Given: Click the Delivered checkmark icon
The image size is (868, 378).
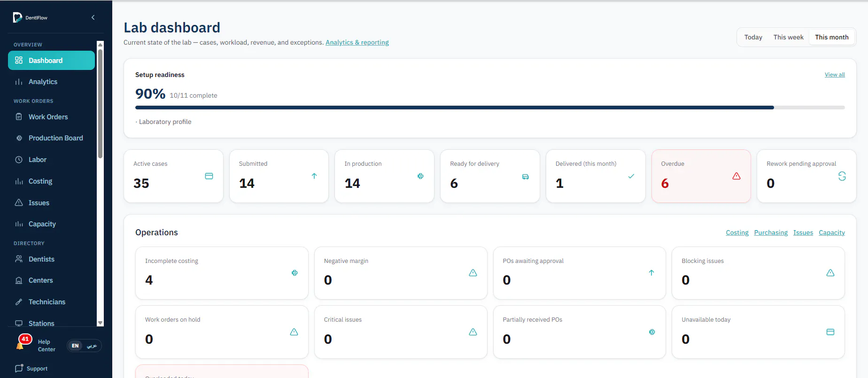Looking at the screenshot, I should click(x=631, y=176).
